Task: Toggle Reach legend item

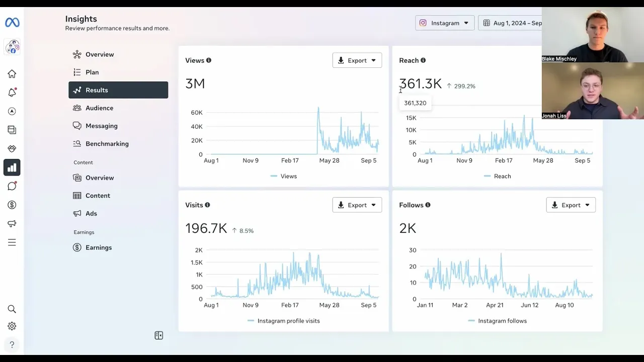Action: point(498,176)
